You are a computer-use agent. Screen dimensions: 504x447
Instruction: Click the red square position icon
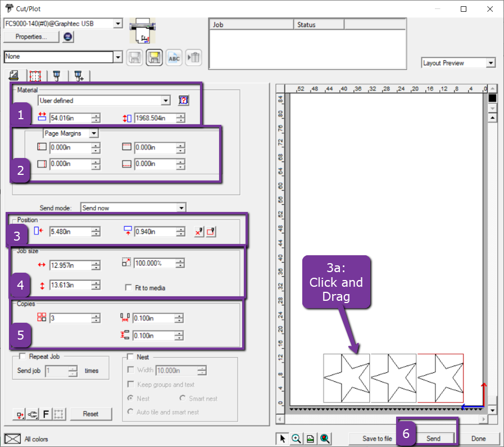pos(211,232)
